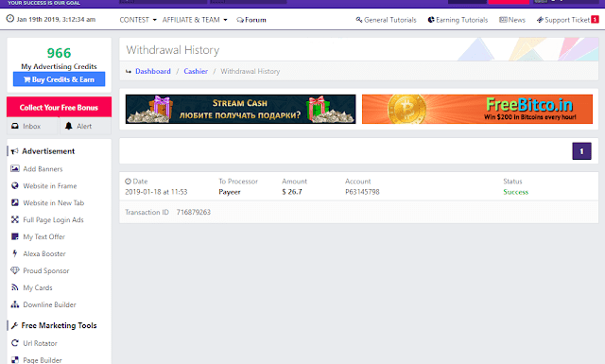Image resolution: width=605 pixels, height=364 pixels.
Task: Click the Payeer processor value
Action: tap(229, 192)
